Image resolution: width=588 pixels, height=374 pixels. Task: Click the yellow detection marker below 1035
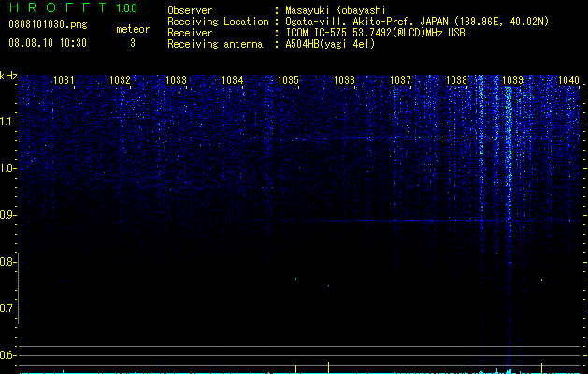[x=296, y=368]
